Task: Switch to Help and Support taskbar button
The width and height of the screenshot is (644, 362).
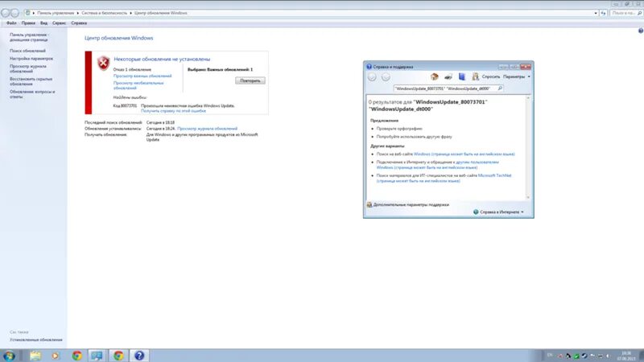Action: pyautogui.click(x=139, y=356)
